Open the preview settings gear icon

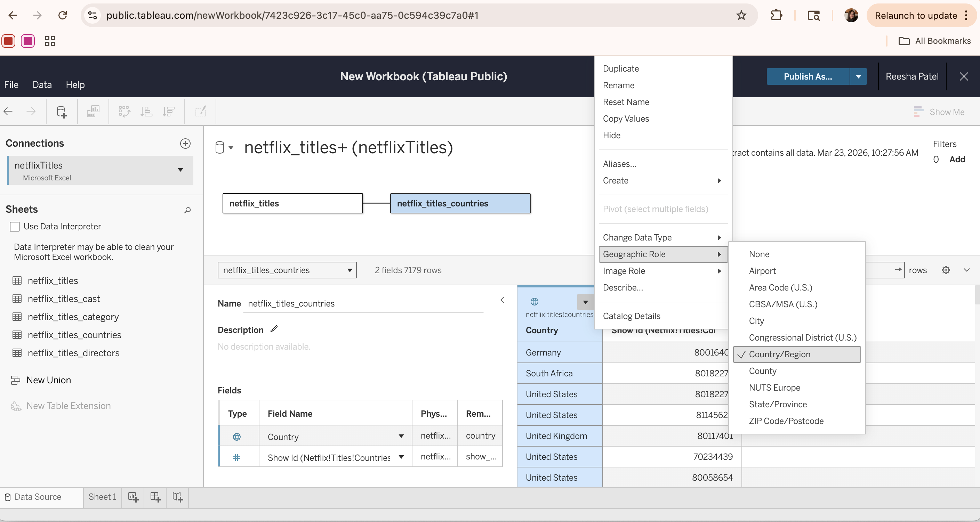946,270
